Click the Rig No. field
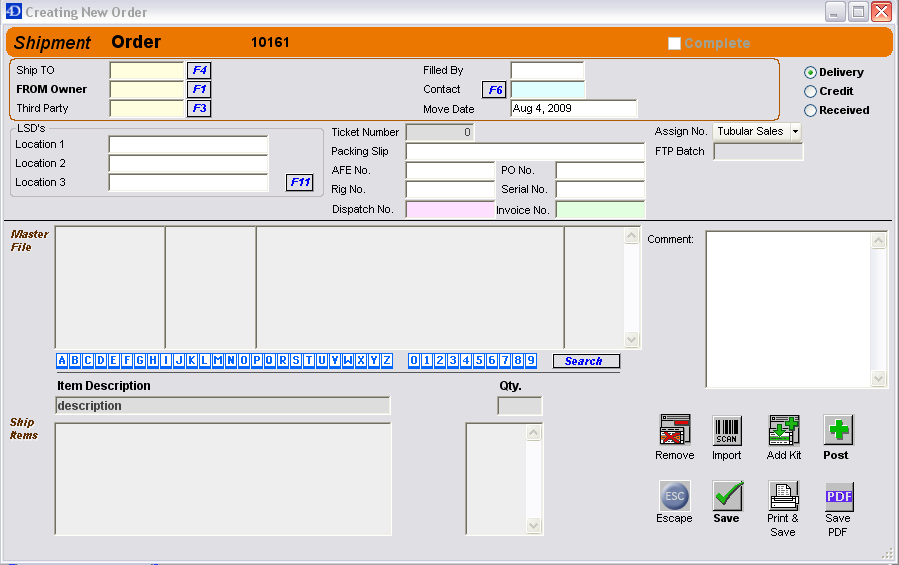899x565 pixels. [450, 189]
